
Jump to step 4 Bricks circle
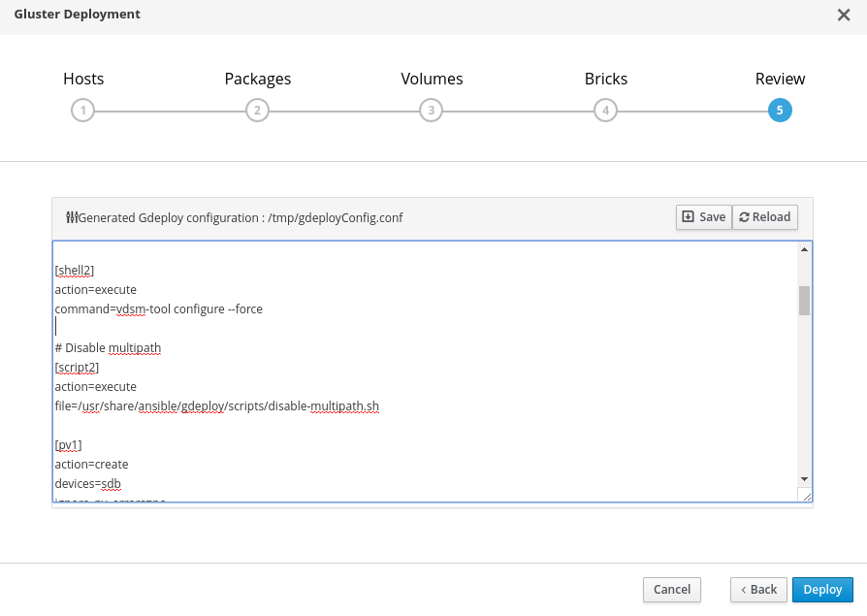coord(605,111)
